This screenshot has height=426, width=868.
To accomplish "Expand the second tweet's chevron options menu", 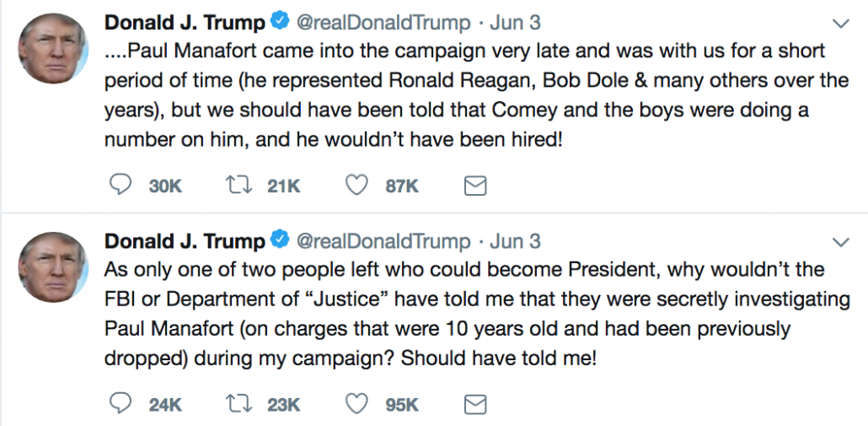I will pyautogui.click(x=841, y=242).
